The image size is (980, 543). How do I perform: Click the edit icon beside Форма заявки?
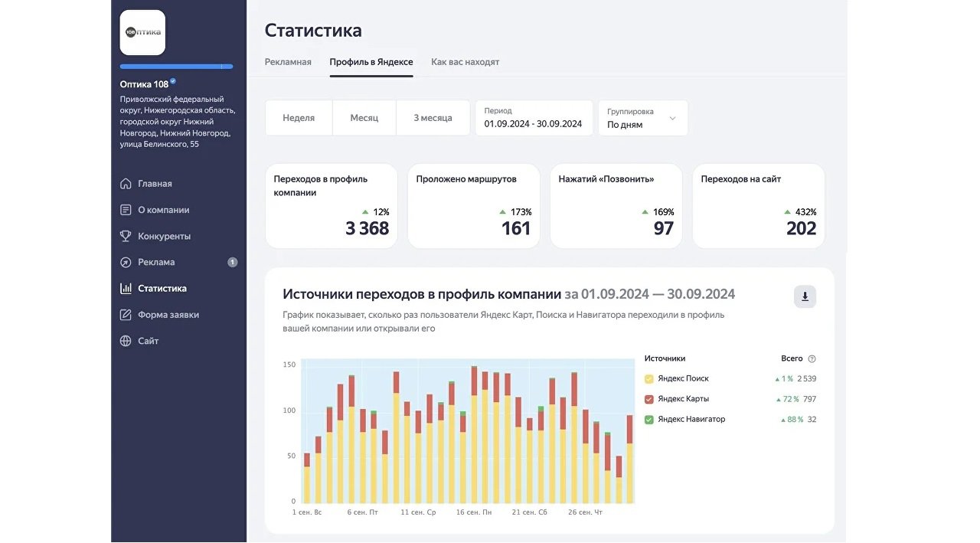coord(126,315)
